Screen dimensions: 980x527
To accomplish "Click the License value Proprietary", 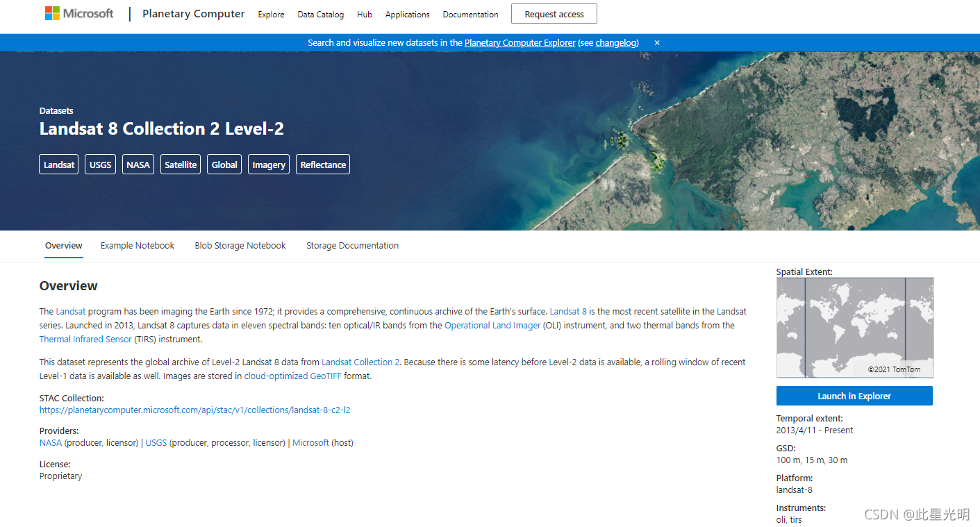I will tap(60, 476).
